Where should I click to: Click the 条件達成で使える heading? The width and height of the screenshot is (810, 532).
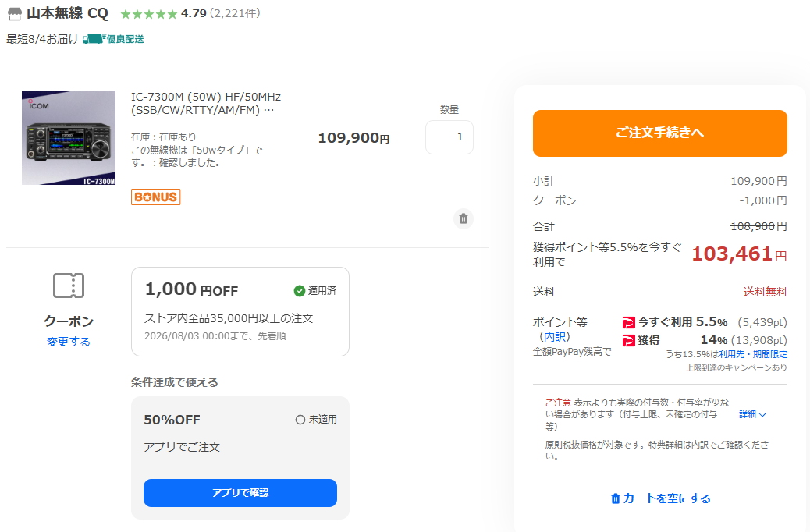pos(175,382)
